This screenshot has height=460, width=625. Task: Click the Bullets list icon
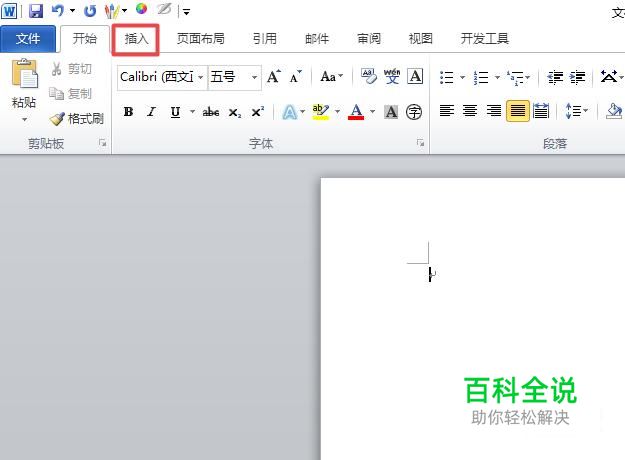(446, 77)
